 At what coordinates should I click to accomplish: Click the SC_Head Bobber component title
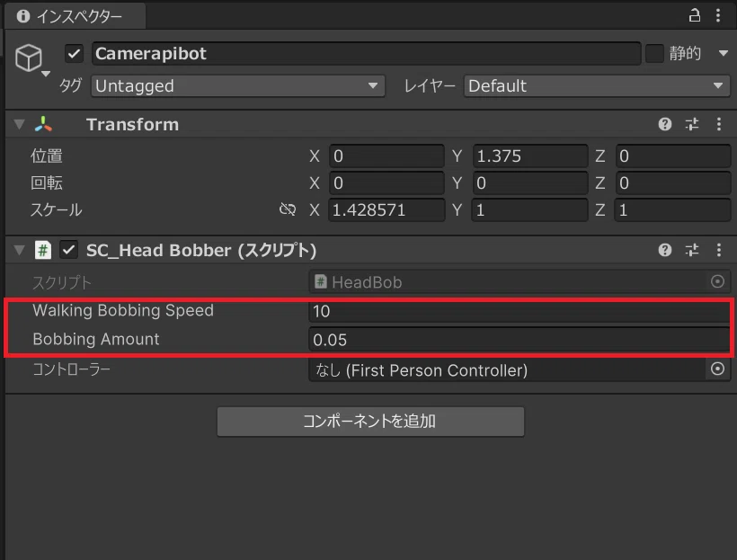pos(201,250)
